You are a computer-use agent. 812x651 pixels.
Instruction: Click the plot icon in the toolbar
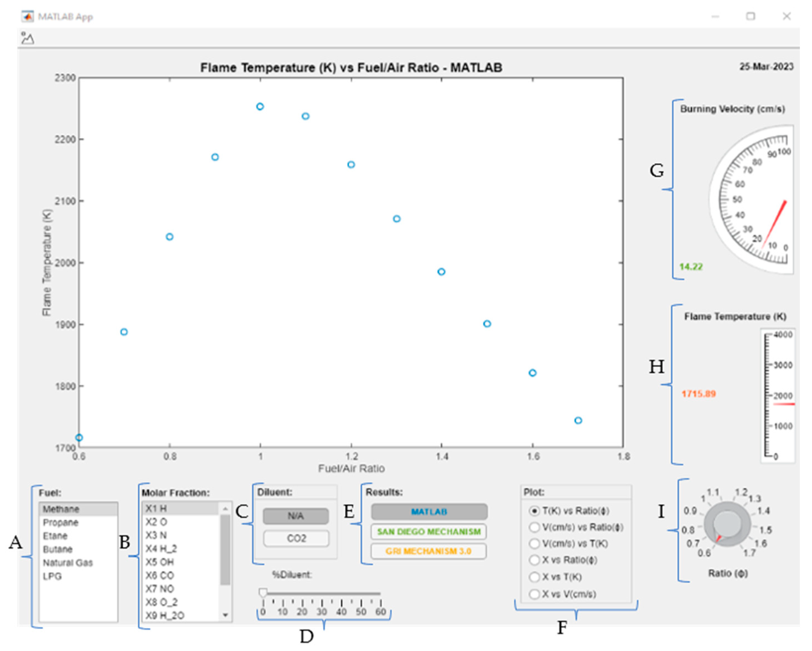pyautogui.click(x=27, y=38)
